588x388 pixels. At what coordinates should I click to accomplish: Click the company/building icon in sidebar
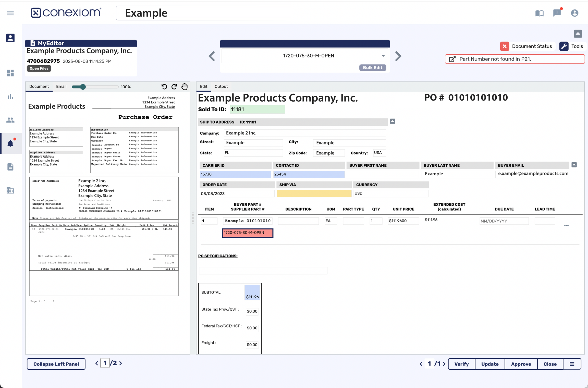point(10,190)
